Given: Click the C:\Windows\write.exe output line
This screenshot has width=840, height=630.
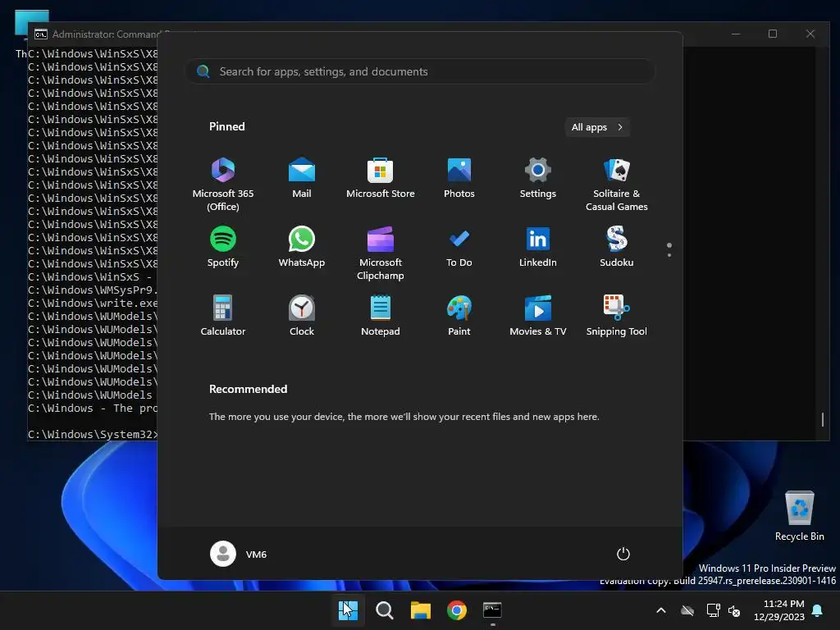Looking at the screenshot, I should point(93,304).
